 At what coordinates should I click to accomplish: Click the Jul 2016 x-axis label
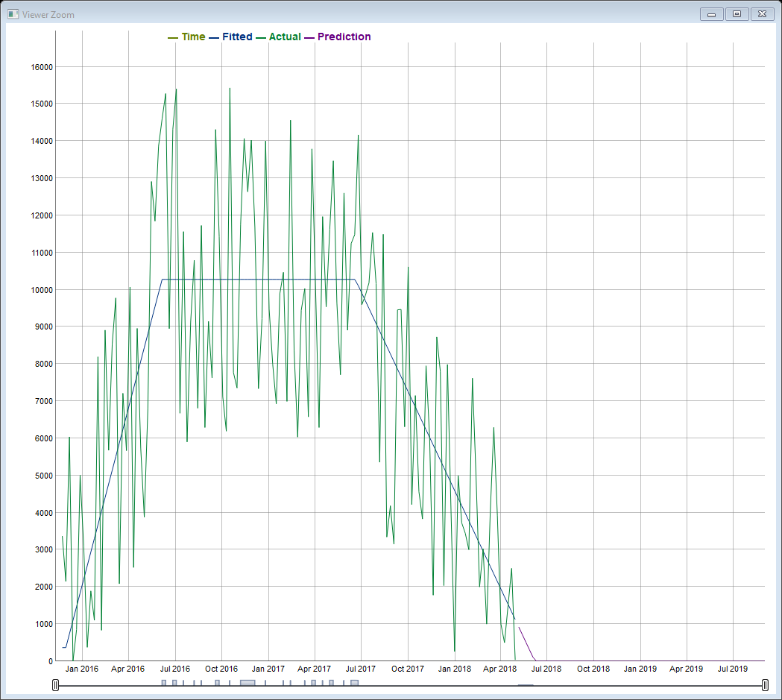[175, 669]
